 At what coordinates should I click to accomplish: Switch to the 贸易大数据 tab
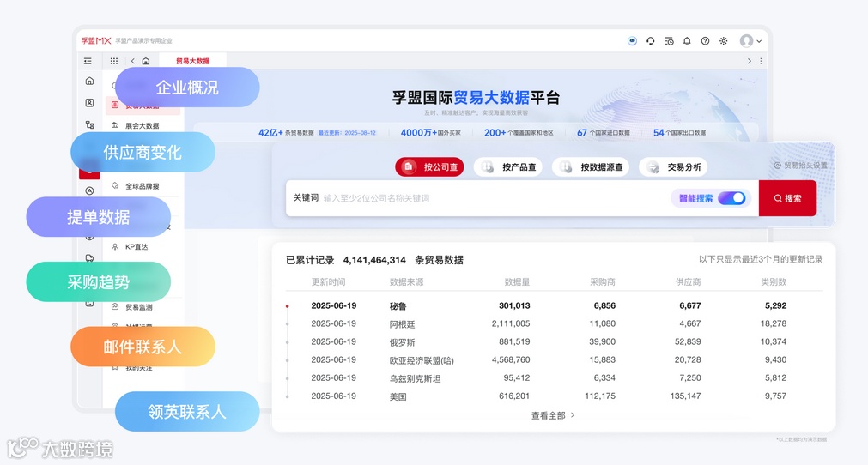point(192,61)
